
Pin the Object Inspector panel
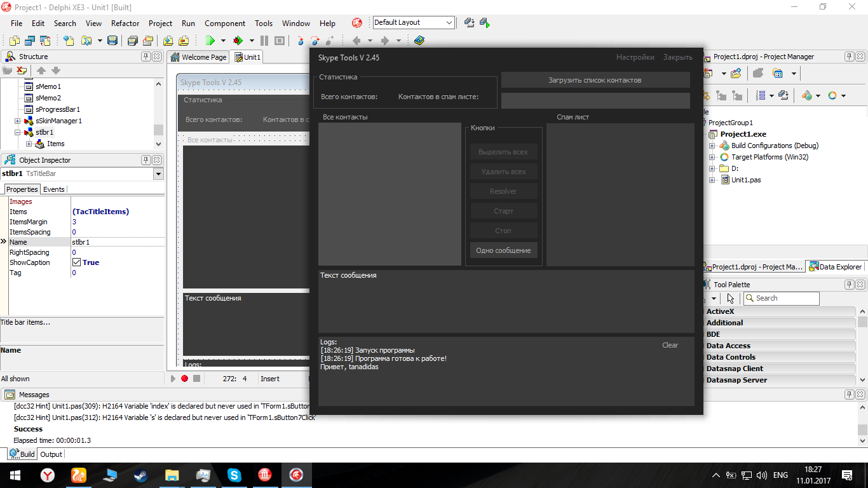coord(146,160)
